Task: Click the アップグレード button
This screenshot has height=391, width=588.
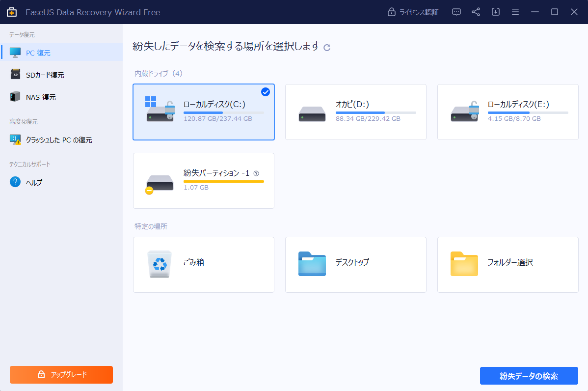Action: (61, 374)
